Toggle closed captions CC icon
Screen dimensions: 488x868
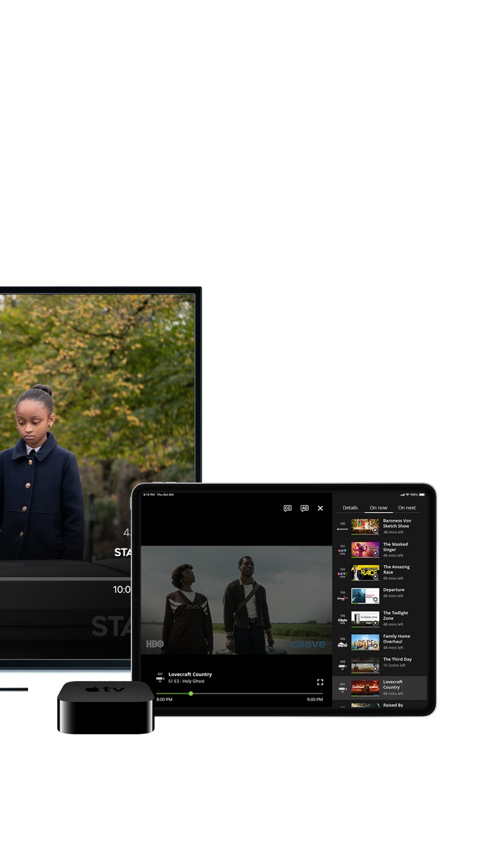pyautogui.click(x=287, y=508)
